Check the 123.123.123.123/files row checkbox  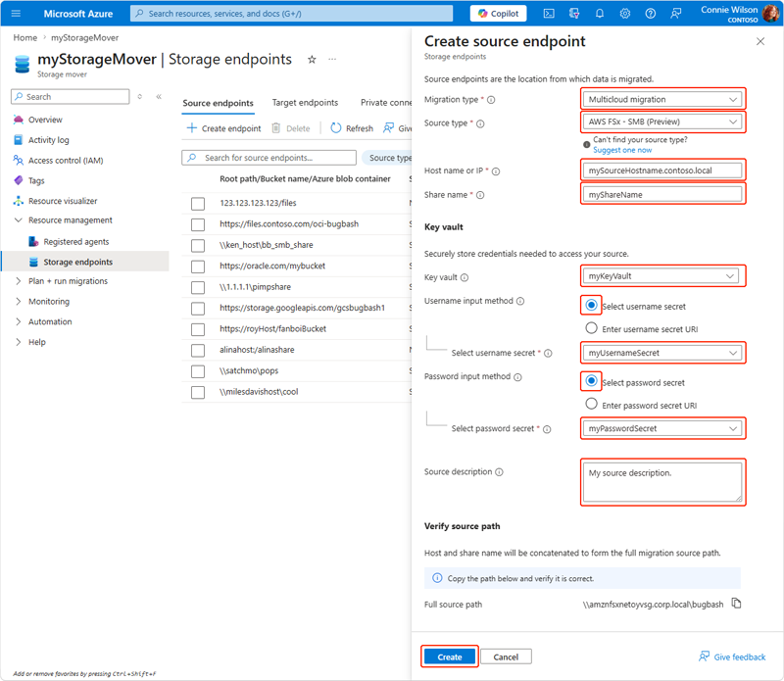198,204
